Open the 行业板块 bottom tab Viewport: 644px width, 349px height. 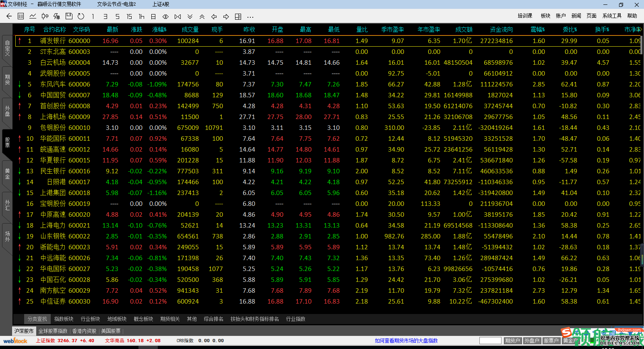coord(91,319)
